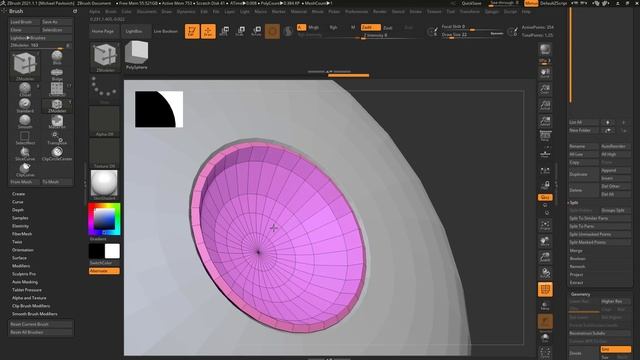Image resolution: width=640 pixels, height=360 pixels.
Task: Click Reset Current Brush
Action: [41, 324]
